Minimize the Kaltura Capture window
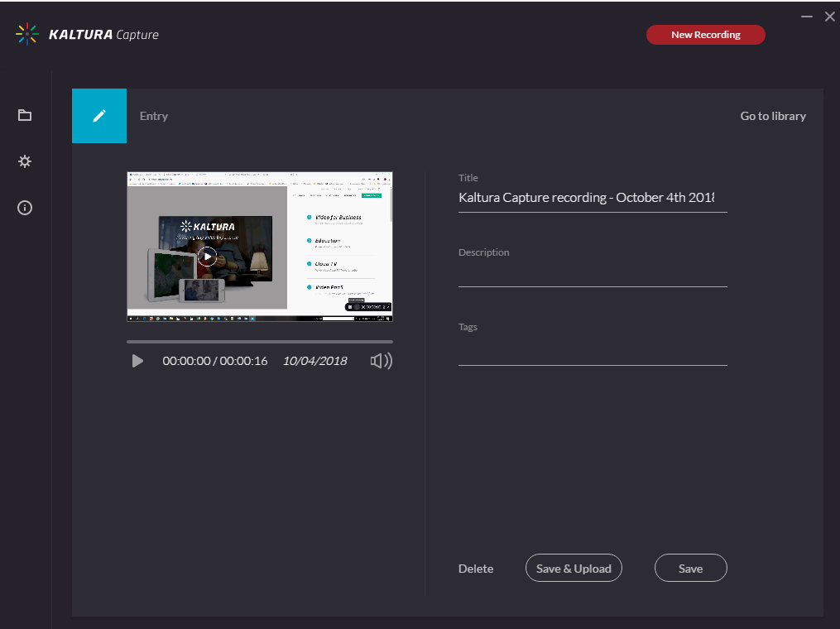Image resolution: width=840 pixels, height=629 pixels. [x=807, y=17]
